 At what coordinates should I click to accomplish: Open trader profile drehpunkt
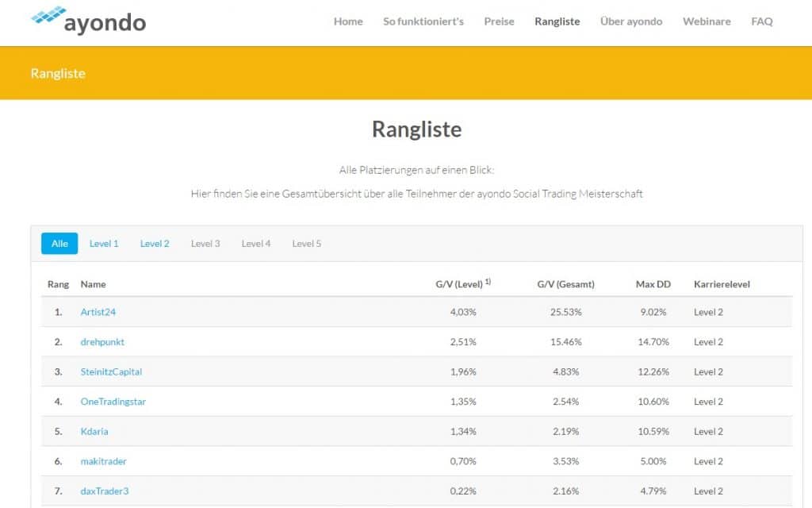pyautogui.click(x=102, y=342)
